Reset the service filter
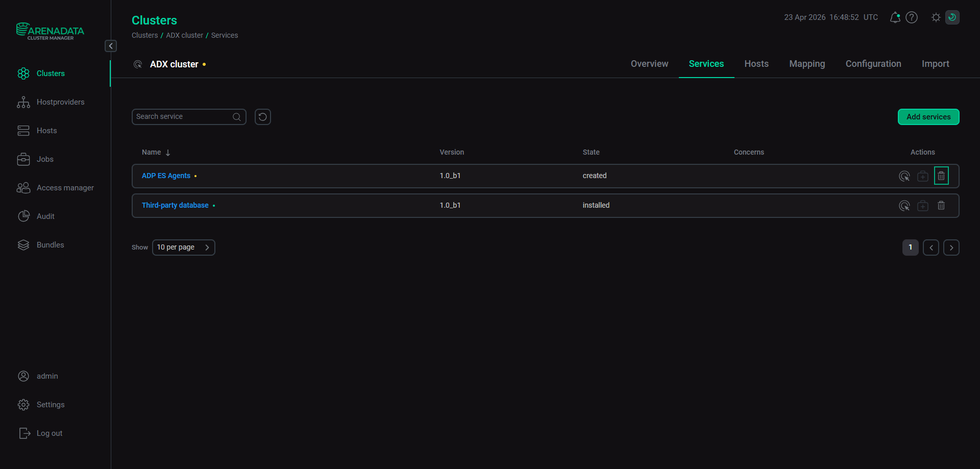The width and height of the screenshot is (980, 469). 263,117
